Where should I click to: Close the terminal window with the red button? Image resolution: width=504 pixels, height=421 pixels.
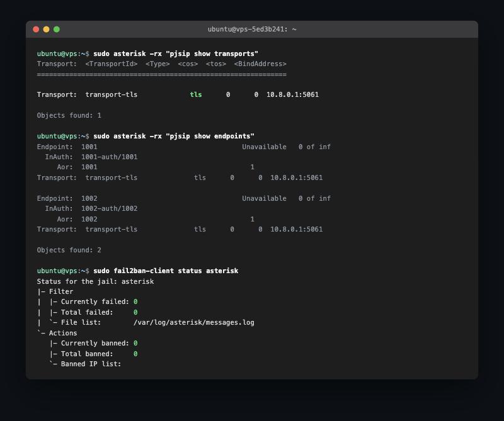(36, 30)
